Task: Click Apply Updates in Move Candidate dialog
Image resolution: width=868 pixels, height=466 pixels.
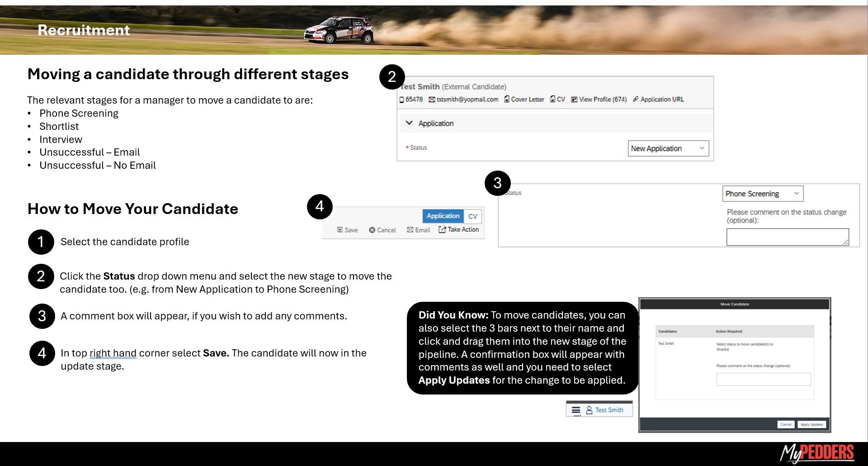Action: click(x=811, y=424)
